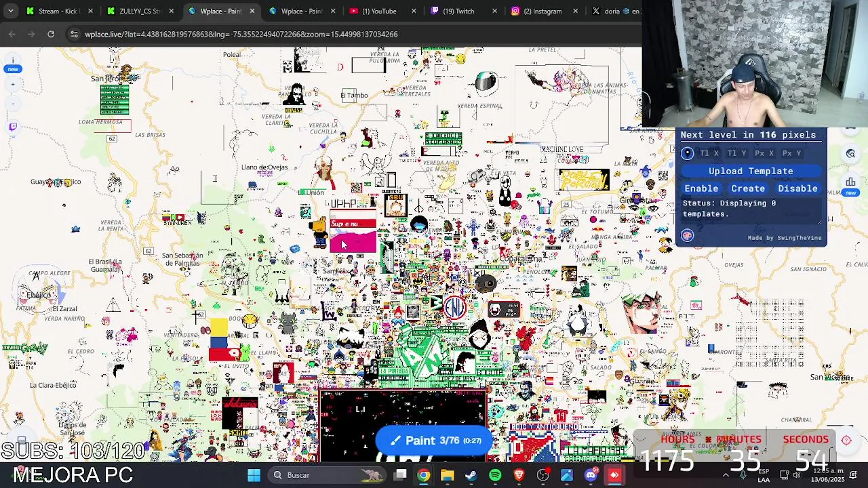
Task: Click San Sebastián de Palmitas label
Action: [182, 259]
